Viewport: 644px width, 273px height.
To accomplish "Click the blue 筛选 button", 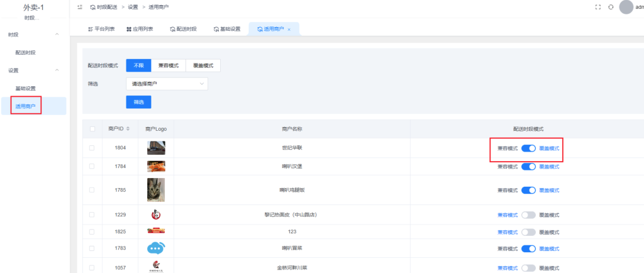I will coord(138,102).
